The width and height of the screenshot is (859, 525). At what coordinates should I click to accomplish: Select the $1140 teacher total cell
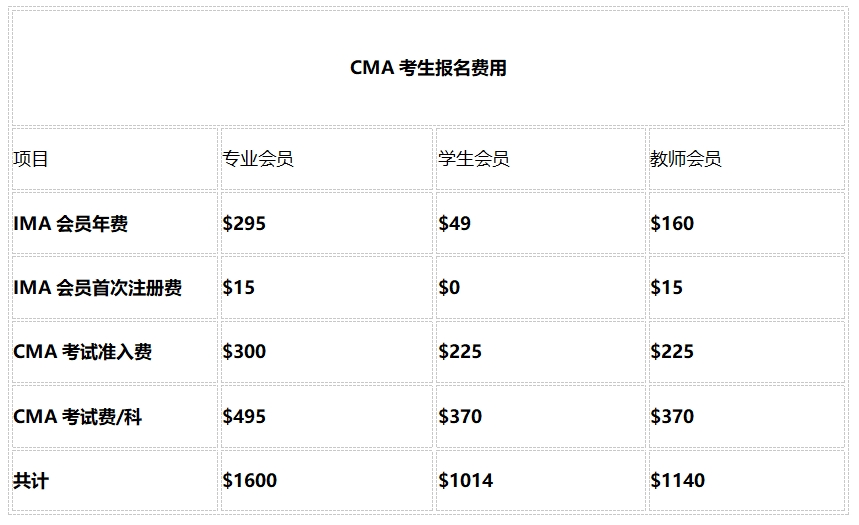tap(678, 480)
